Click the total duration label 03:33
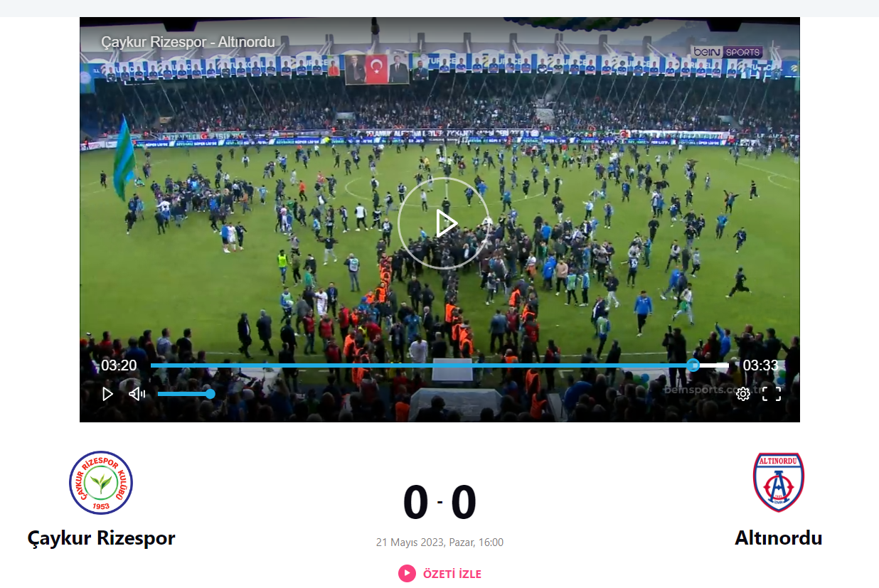879x588 pixels. tap(760, 365)
